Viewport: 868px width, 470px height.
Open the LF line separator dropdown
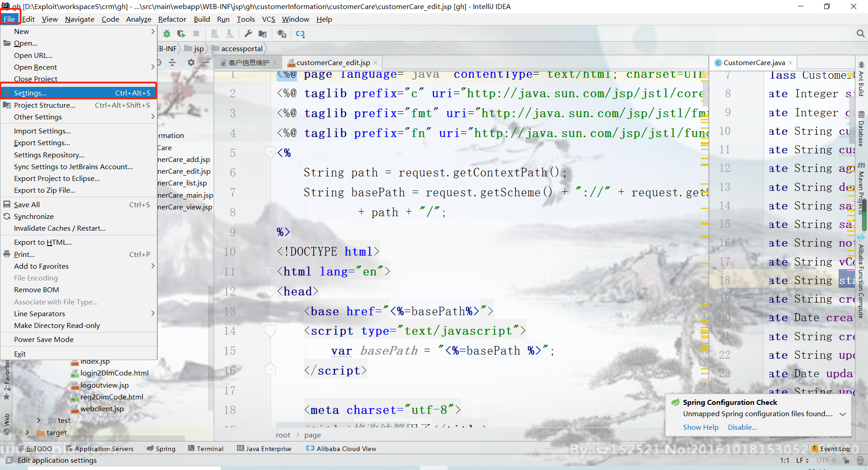802,461
